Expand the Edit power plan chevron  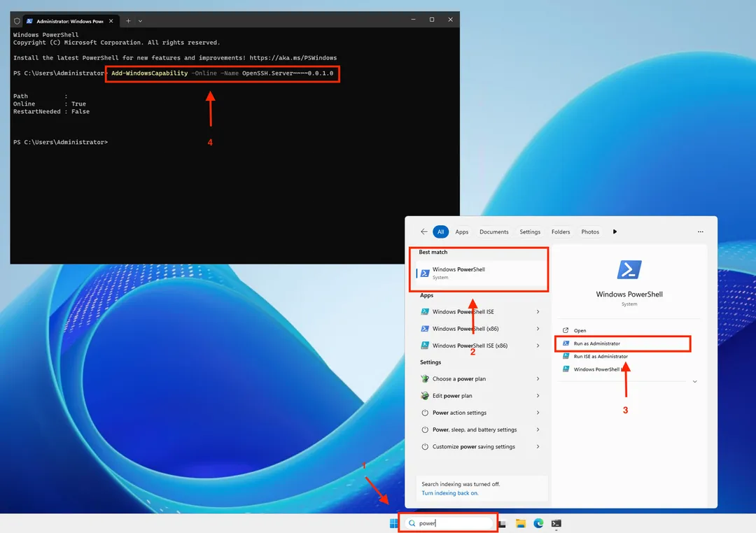pyautogui.click(x=538, y=396)
